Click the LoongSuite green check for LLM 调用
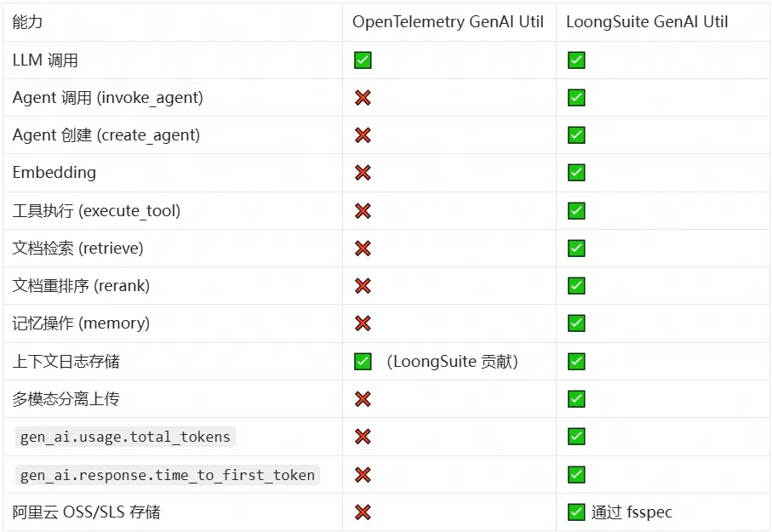772x532 pixels. pyautogui.click(x=576, y=60)
